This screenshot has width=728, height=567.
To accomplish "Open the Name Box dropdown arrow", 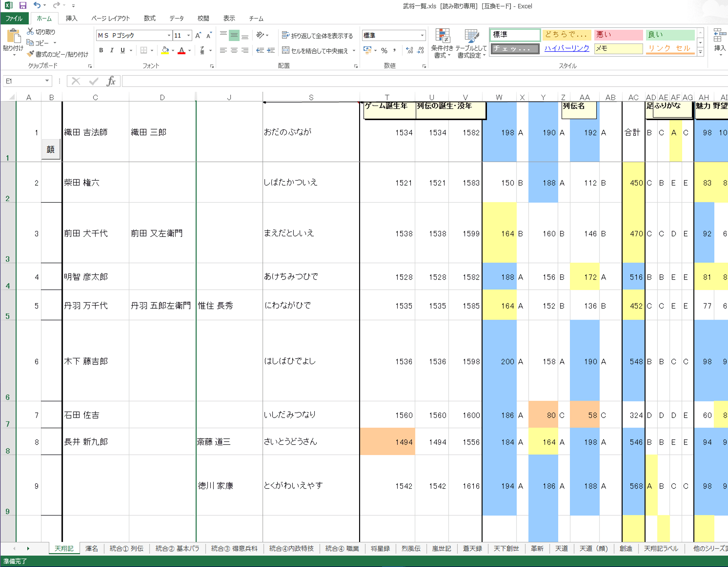I will point(47,81).
